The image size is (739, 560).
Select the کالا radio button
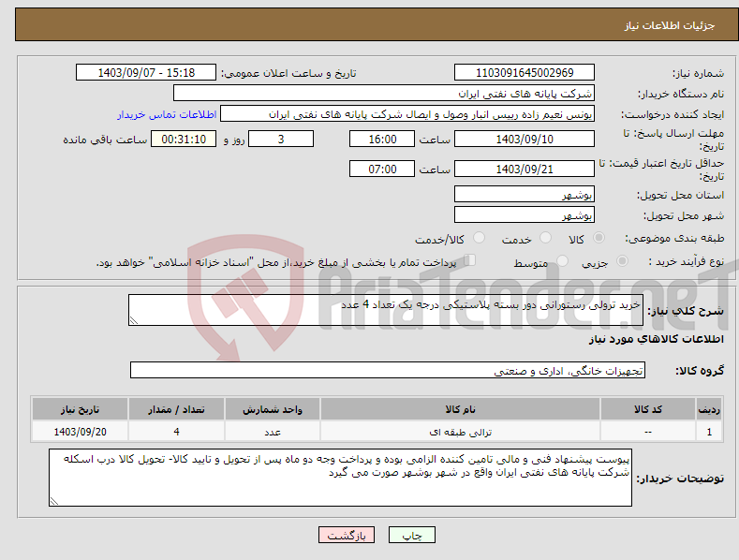pyautogui.click(x=599, y=238)
